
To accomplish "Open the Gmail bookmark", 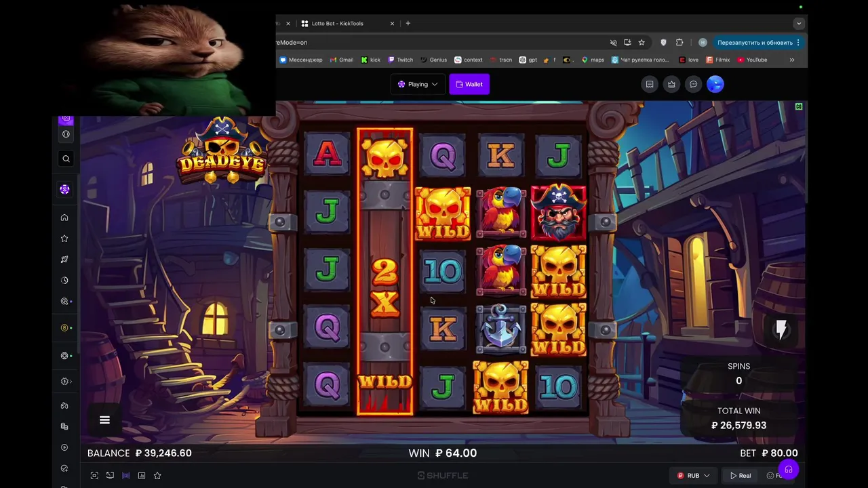I will pos(342,60).
